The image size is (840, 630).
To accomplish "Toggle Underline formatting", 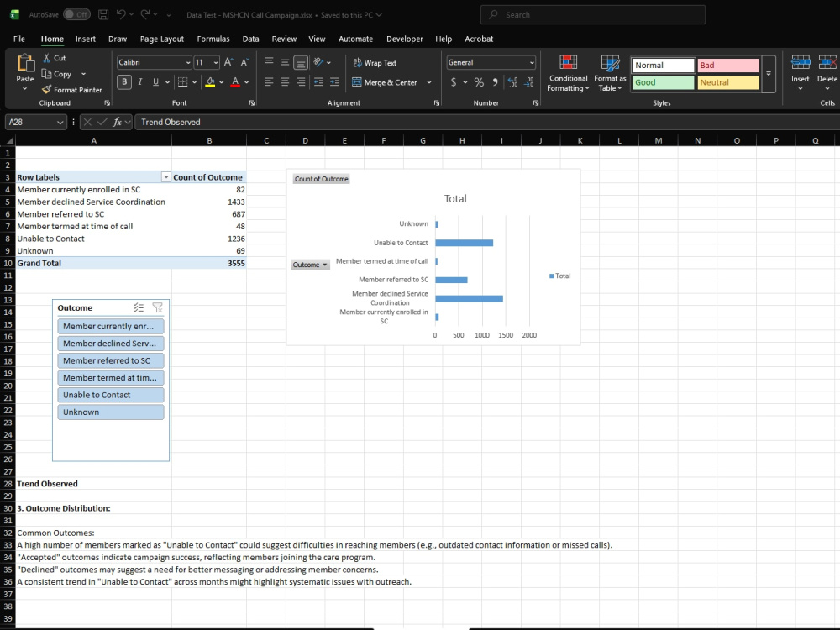I will [156, 82].
